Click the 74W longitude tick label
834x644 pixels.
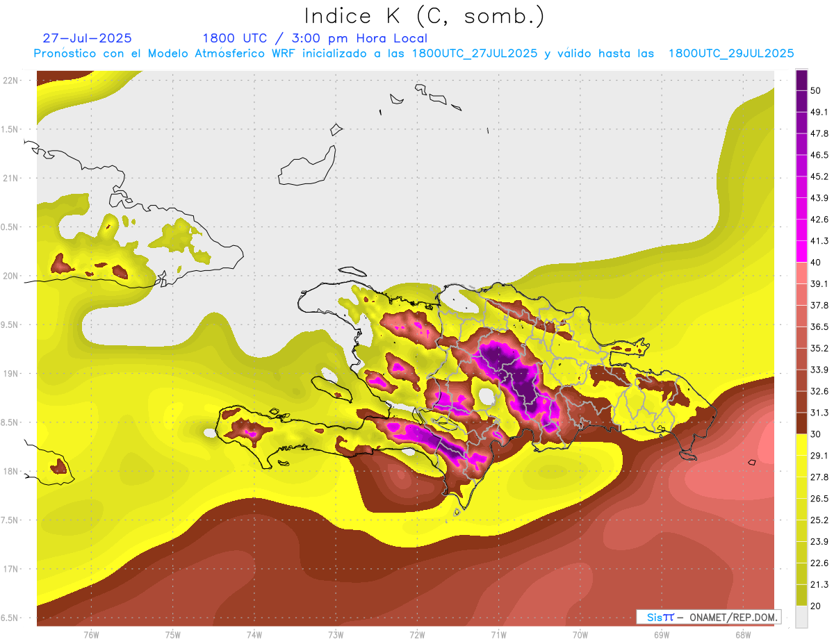click(x=254, y=634)
